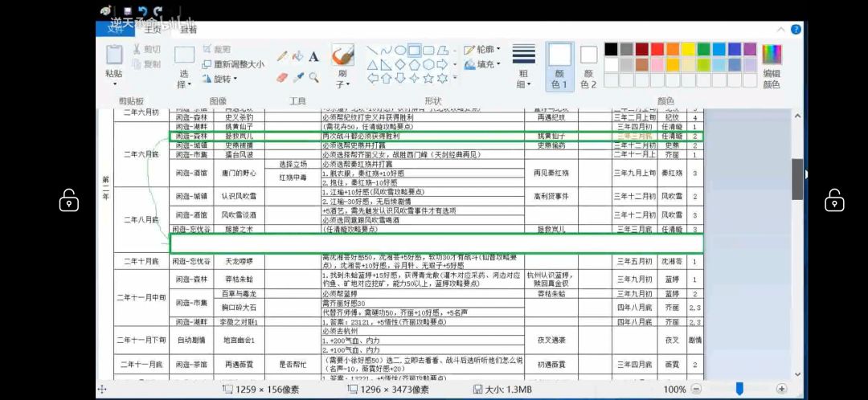Tap the right lock icon overlay

pos(834,200)
